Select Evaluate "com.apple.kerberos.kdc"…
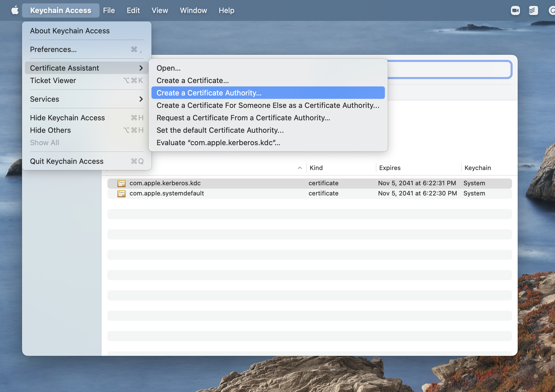The height and width of the screenshot is (392, 555). pyautogui.click(x=268, y=143)
